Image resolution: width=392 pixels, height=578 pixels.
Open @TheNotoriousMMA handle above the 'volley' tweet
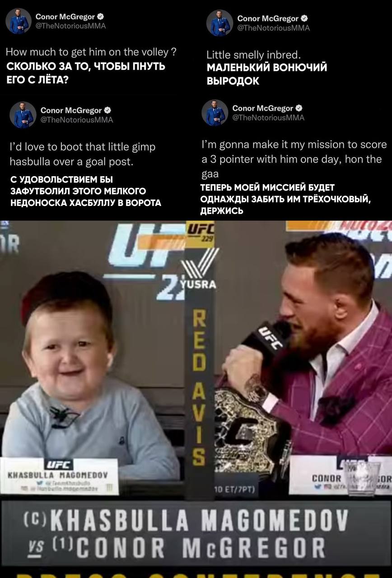[x=71, y=26]
